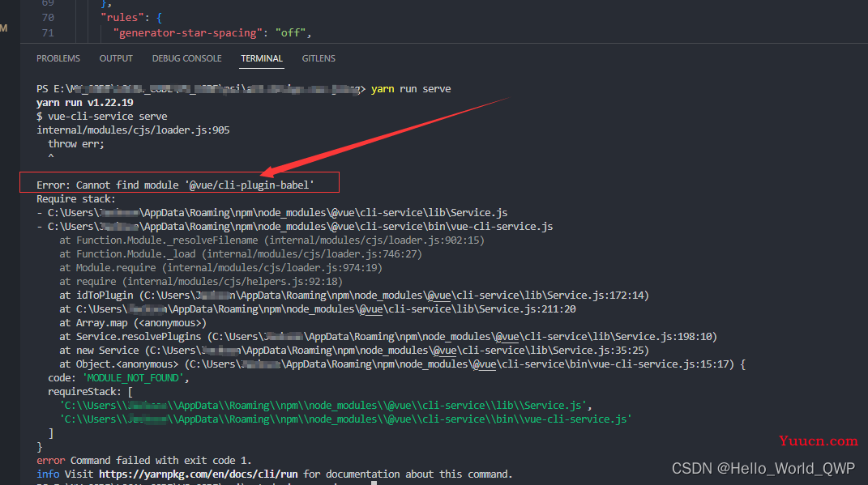Click the 'throw err;' line
Screen dimensions: 868x485
point(76,144)
